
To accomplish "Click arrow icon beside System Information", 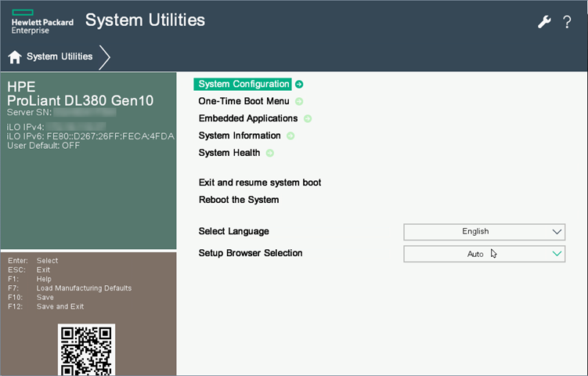I will pyautogui.click(x=290, y=136).
